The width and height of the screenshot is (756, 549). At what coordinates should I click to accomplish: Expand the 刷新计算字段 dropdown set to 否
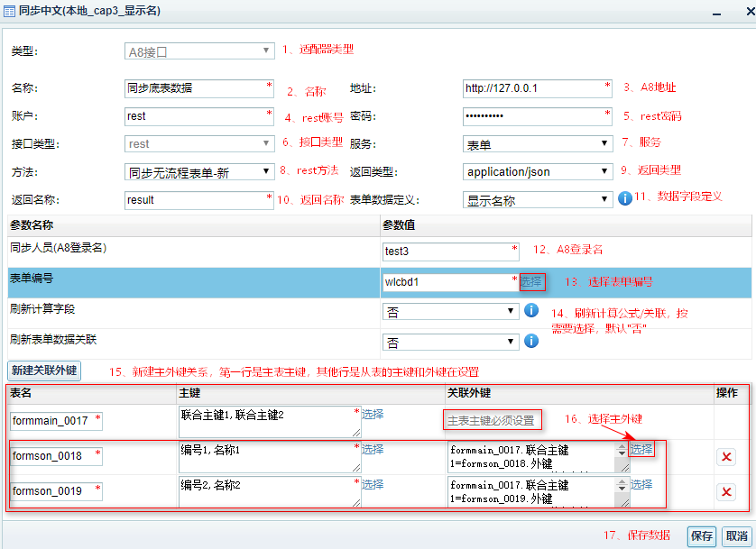(x=450, y=311)
